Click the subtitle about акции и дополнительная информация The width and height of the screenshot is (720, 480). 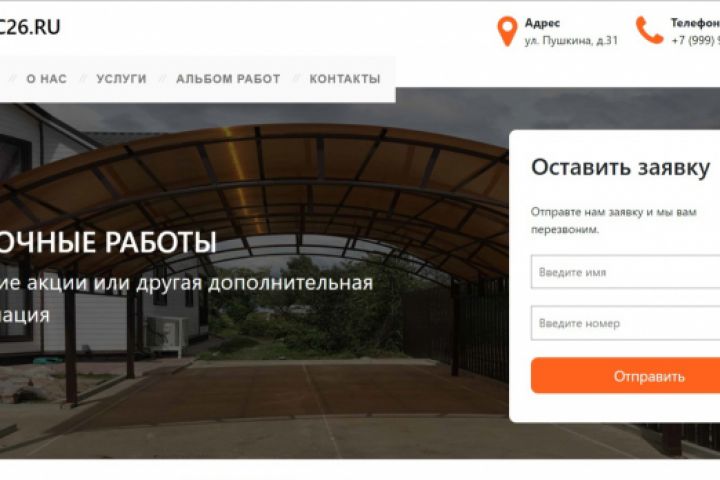coord(186,299)
